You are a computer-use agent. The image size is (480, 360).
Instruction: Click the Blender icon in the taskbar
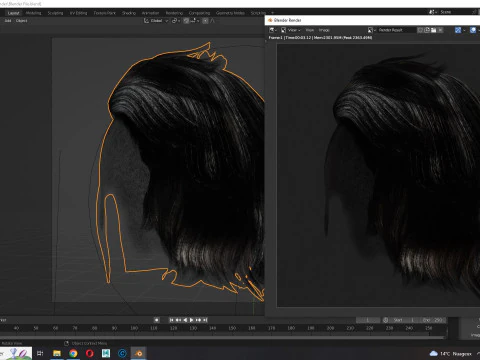click(x=139, y=353)
